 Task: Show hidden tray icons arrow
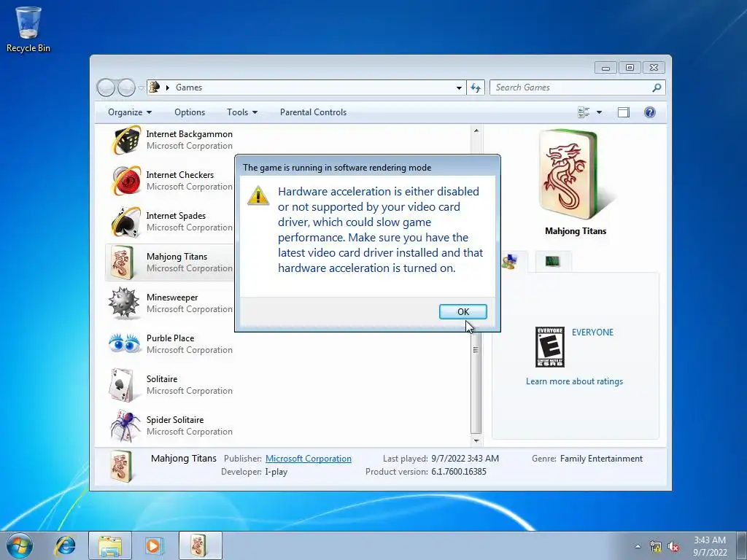point(638,546)
